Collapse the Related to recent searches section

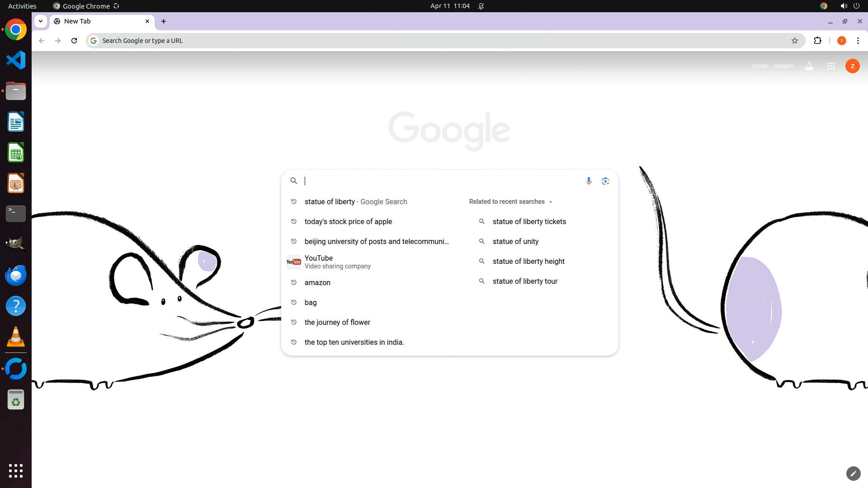(550, 202)
